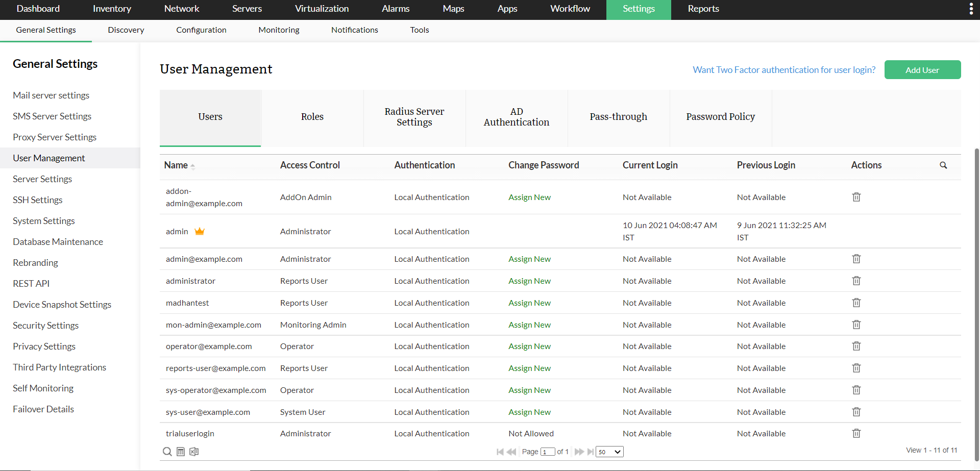Go to the next page arrow
This screenshot has height=471, width=980.
point(579,452)
